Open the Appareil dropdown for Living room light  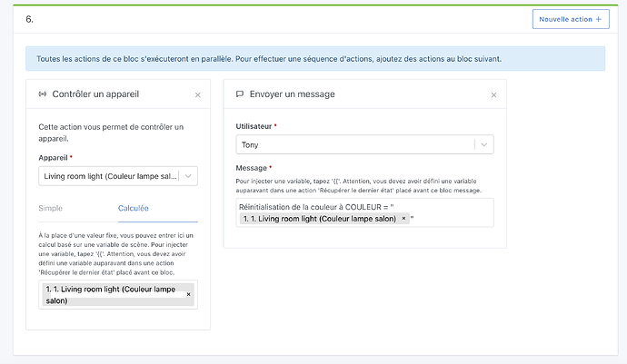click(118, 176)
